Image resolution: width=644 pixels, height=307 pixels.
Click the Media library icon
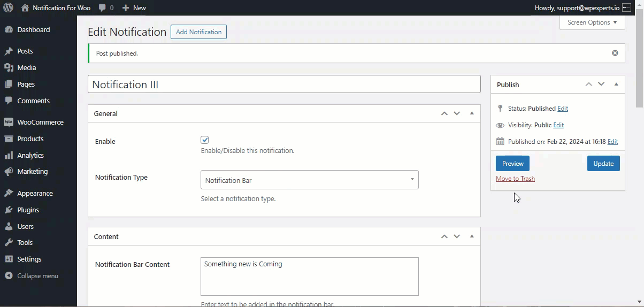tap(9, 67)
